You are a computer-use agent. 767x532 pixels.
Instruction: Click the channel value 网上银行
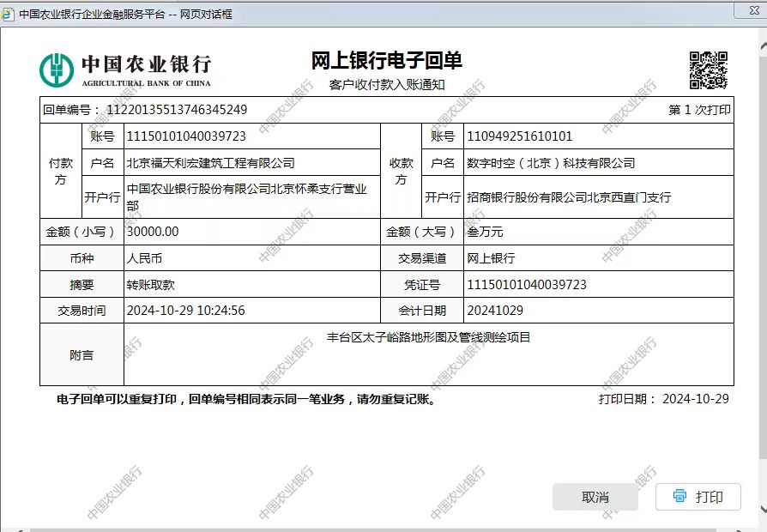click(491, 258)
